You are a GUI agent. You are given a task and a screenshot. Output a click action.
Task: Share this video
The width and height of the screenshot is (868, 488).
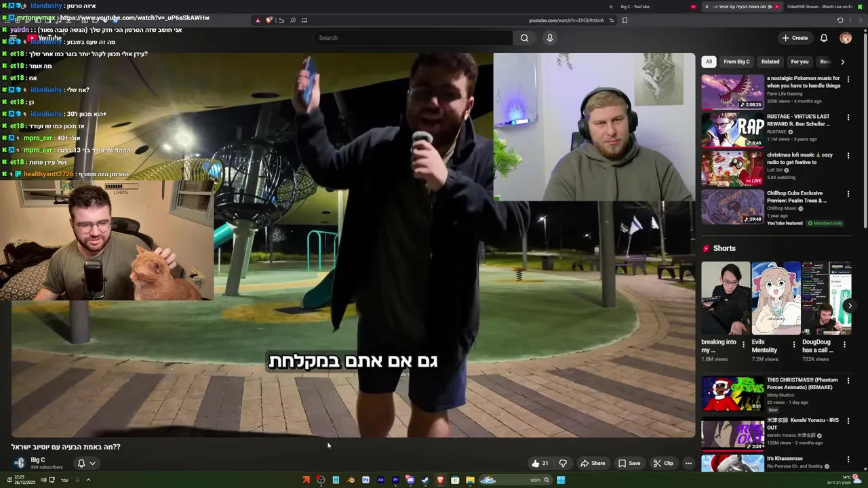[x=593, y=464]
